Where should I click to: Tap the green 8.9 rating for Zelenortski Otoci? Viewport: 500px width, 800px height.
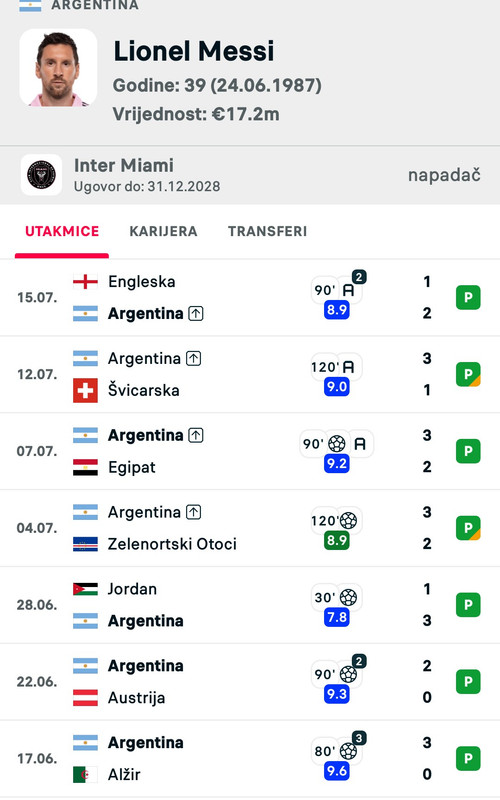tap(337, 540)
